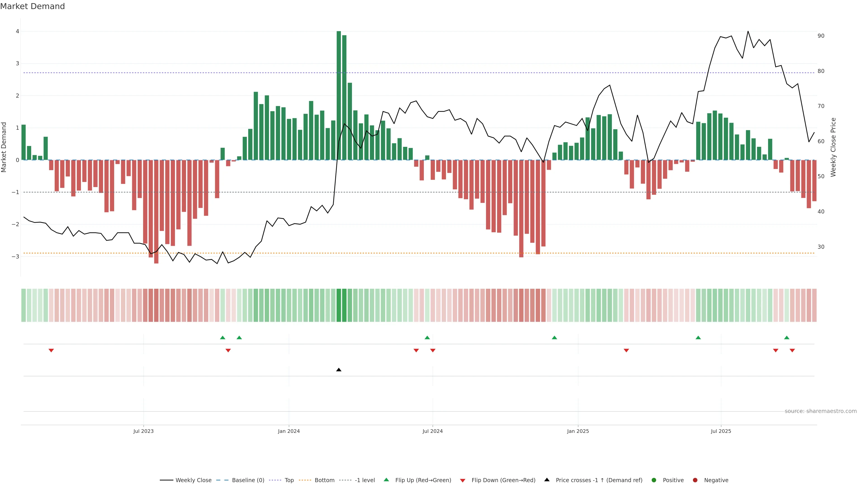
Task: Toggle Price crosses -1 legend entry
Action: (599, 480)
